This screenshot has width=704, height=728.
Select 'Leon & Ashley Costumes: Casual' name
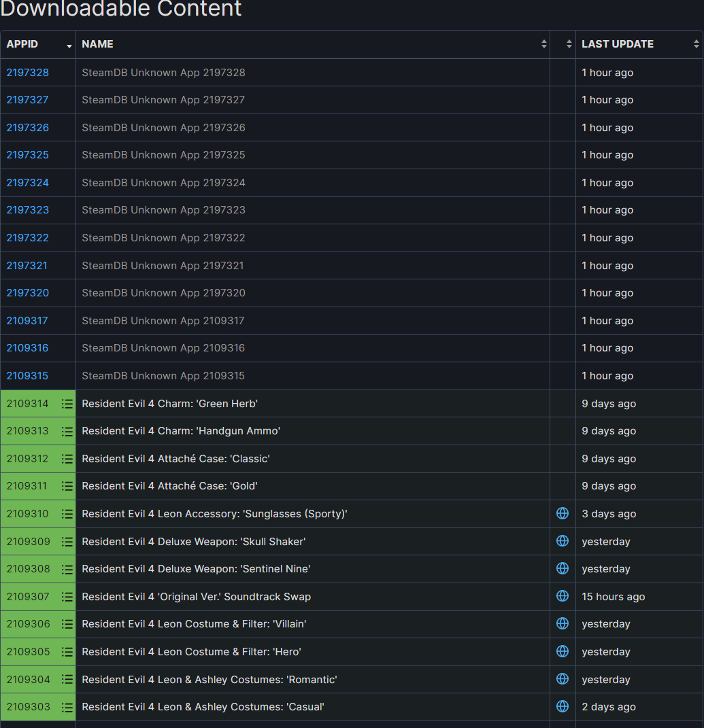click(203, 707)
